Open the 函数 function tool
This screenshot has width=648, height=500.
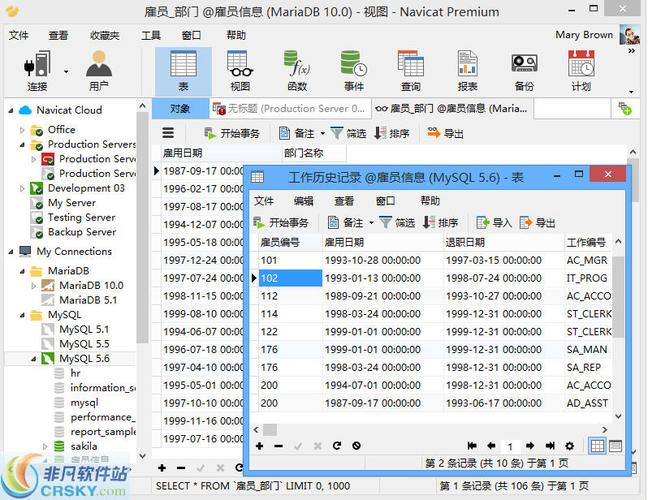point(297,71)
